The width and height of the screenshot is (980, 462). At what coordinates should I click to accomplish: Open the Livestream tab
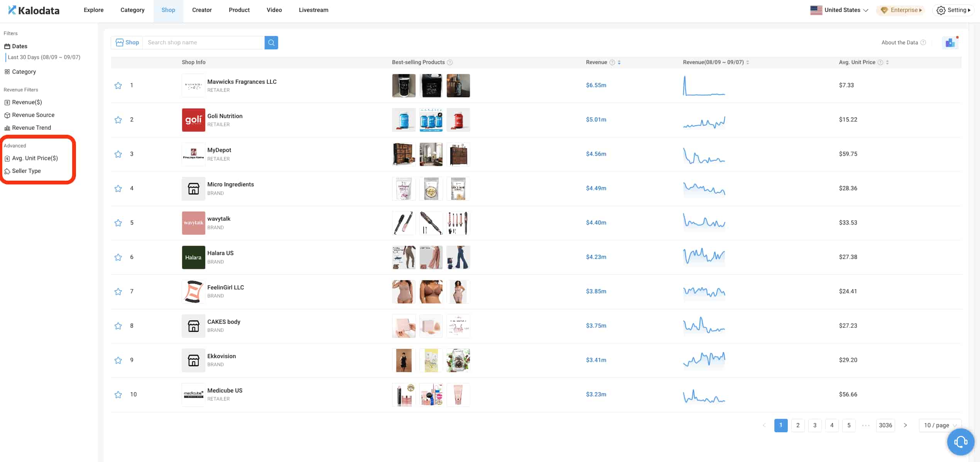pos(313,10)
